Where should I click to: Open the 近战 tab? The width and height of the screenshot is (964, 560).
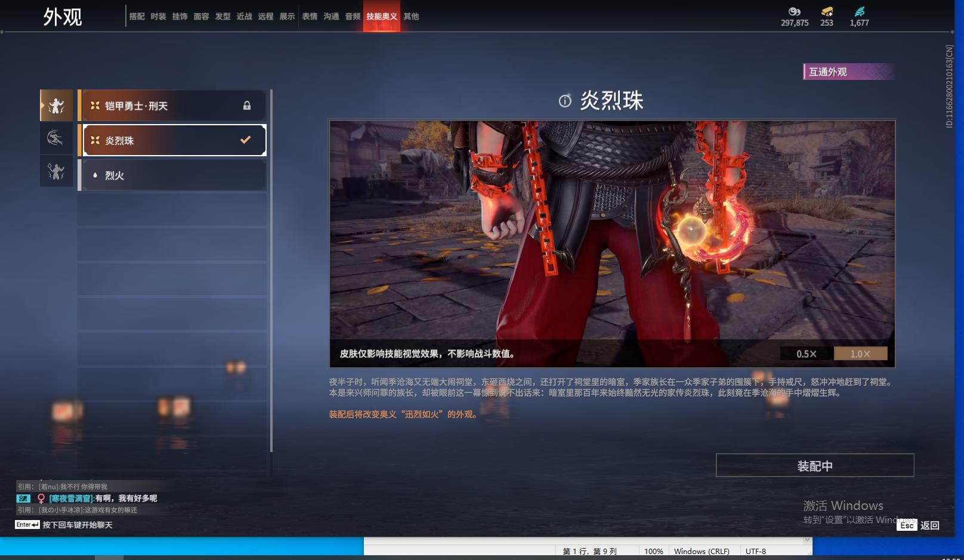(x=244, y=16)
